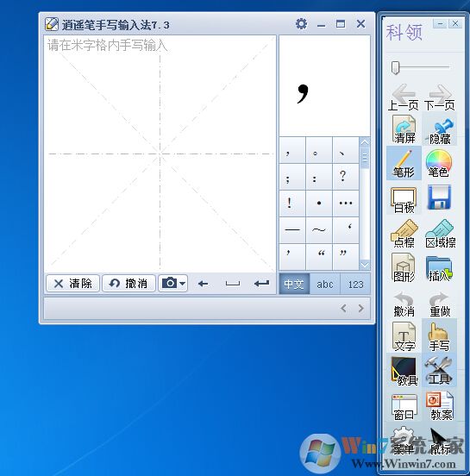Switch to the 中文 input tab
The height and width of the screenshot is (476, 470).
point(294,285)
